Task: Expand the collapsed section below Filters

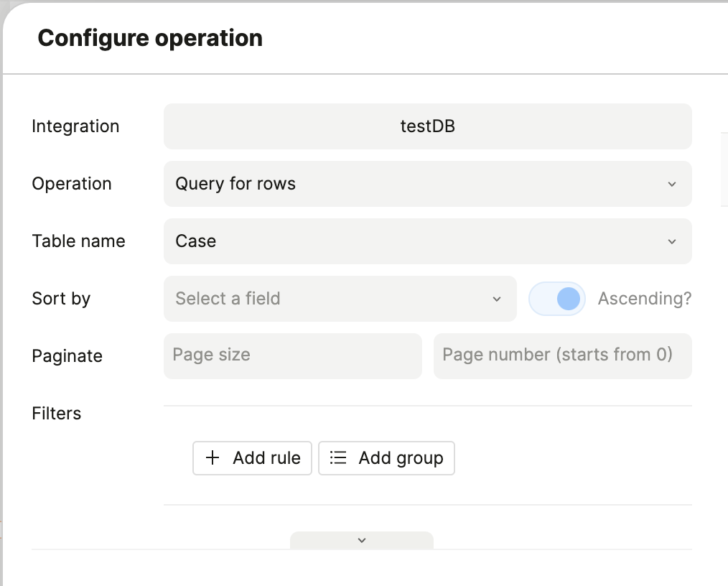Action: pos(362,540)
